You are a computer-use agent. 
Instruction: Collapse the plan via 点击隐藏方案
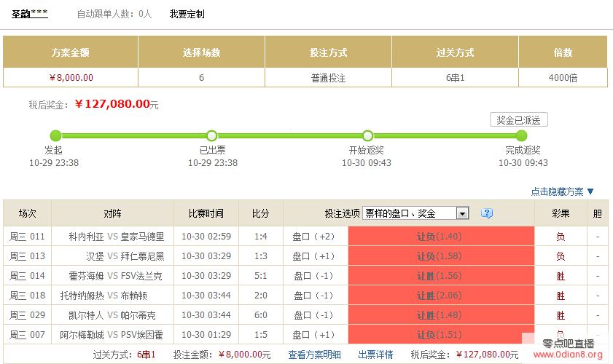[x=562, y=191]
